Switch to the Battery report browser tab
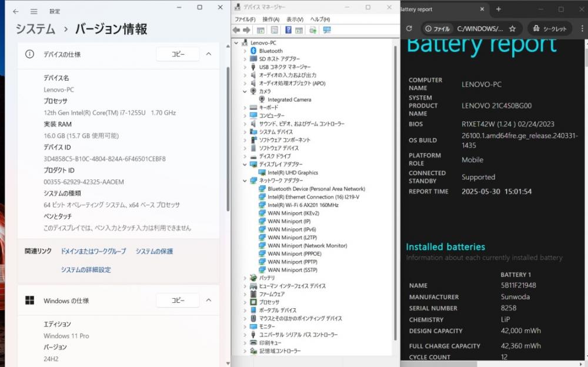Screen dimensions: 588x367 [443, 9]
